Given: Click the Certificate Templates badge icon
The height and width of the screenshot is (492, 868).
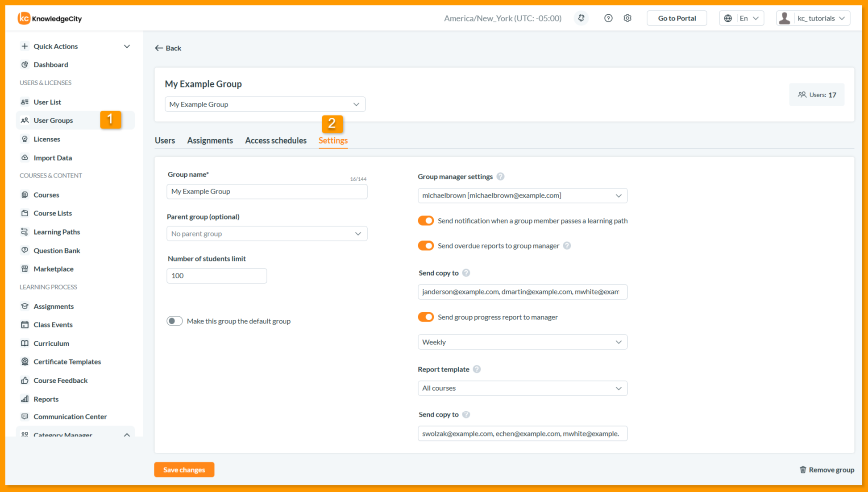Looking at the screenshot, I should pyautogui.click(x=25, y=362).
